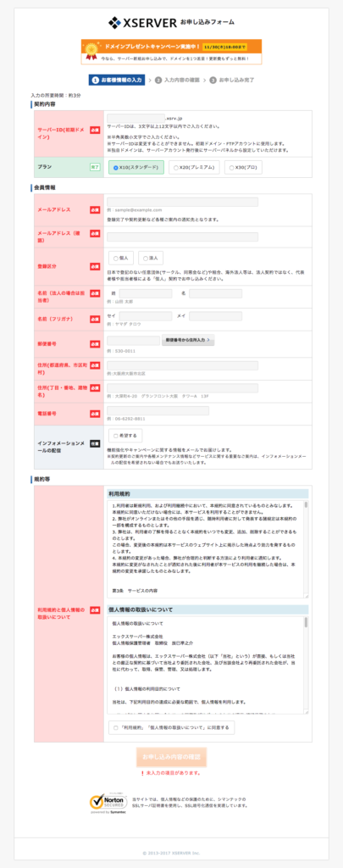
Task: Choose 個人 registration type
Action: [120, 258]
